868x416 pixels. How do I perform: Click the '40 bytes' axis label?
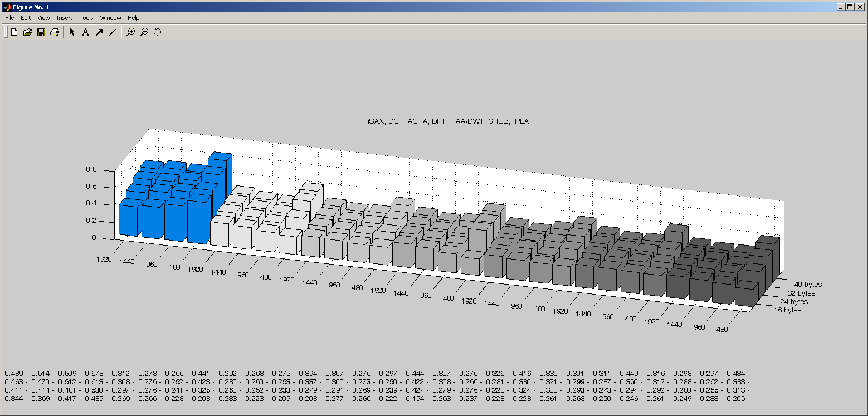[x=807, y=285]
